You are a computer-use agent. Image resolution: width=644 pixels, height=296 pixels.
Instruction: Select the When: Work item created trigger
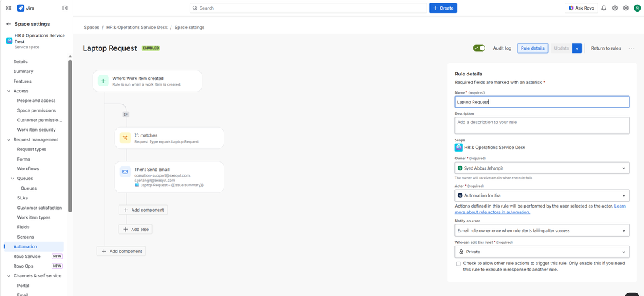148,81
